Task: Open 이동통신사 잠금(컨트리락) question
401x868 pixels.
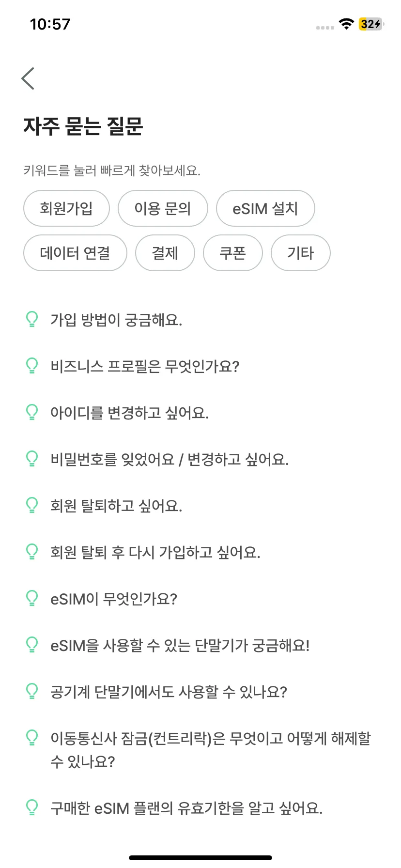Action: tap(200, 750)
